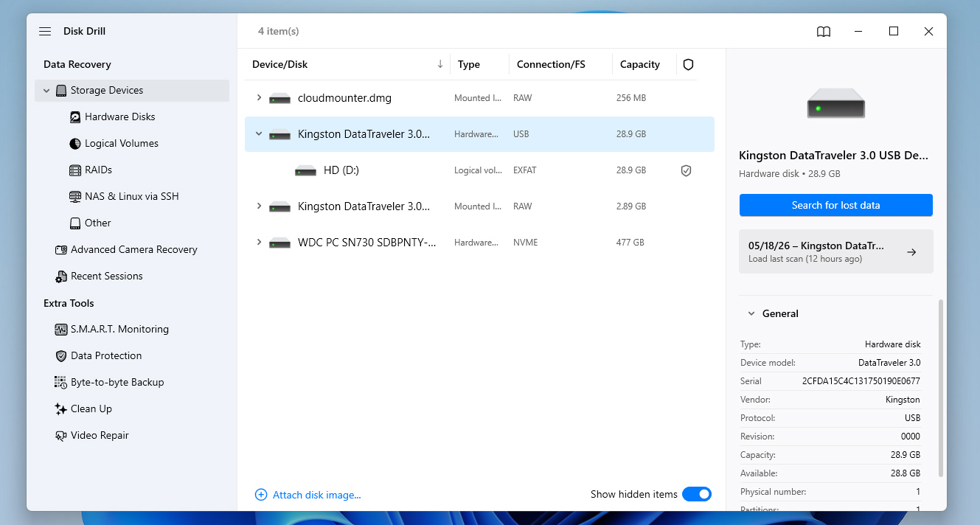
Task: Click the shield icon on HD (D:) row
Action: tap(686, 170)
